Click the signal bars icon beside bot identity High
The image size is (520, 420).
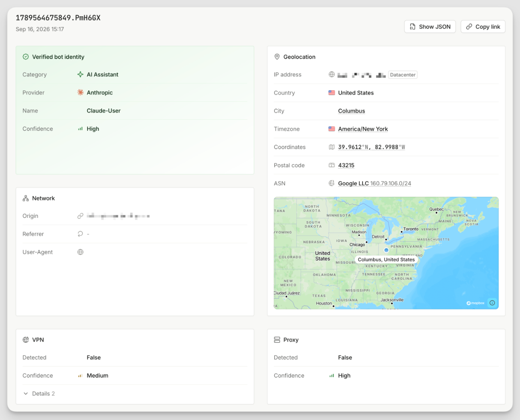click(80, 129)
